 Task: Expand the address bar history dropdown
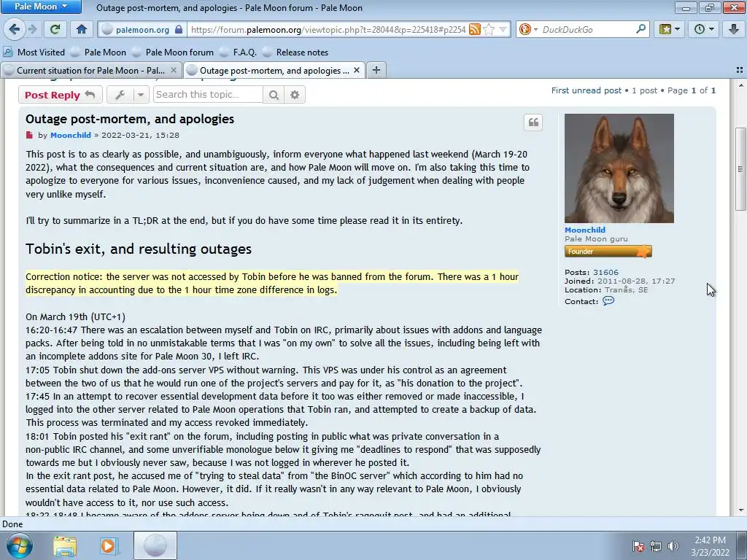coord(503,29)
